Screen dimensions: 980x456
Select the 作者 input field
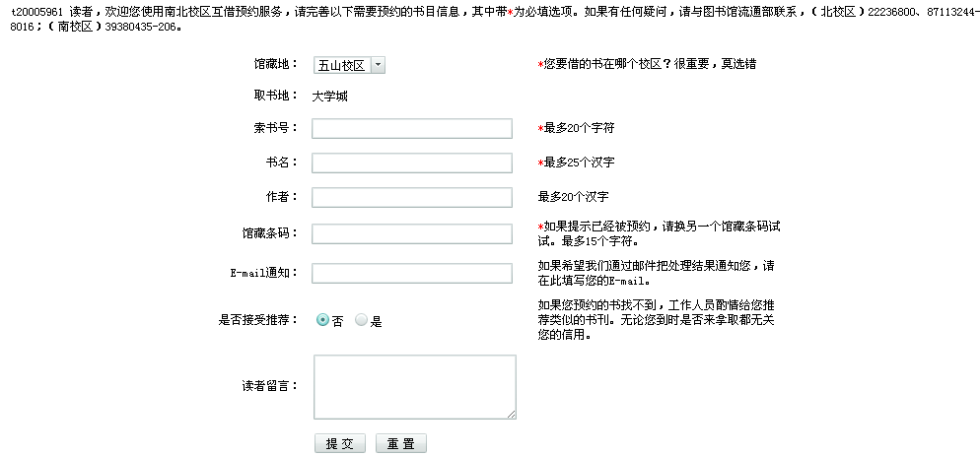click(x=412, y=197)
